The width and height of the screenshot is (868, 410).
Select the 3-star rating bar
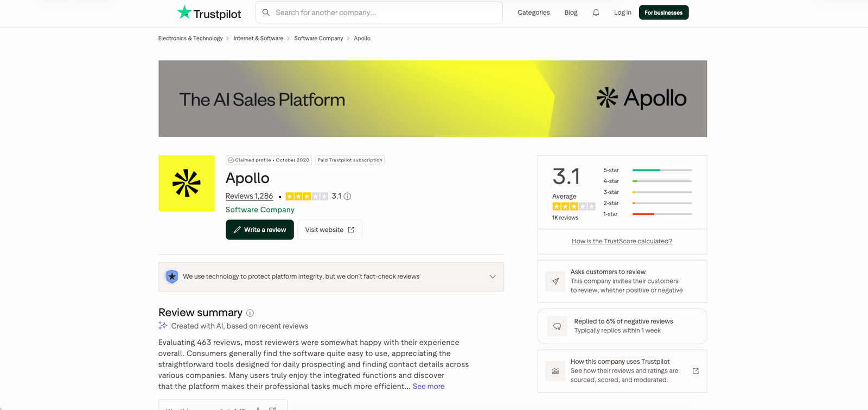point(648,192)
